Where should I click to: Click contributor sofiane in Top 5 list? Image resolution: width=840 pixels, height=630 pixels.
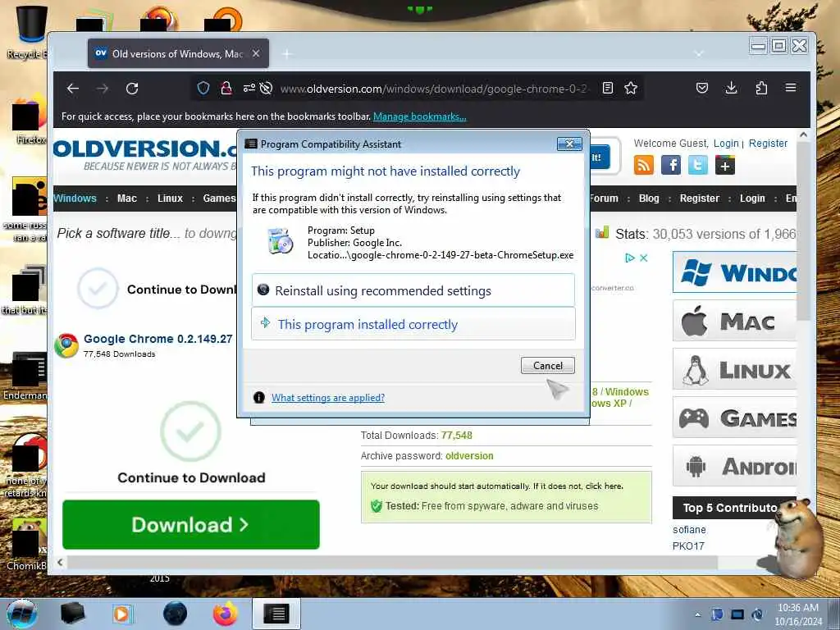point(689,529)
